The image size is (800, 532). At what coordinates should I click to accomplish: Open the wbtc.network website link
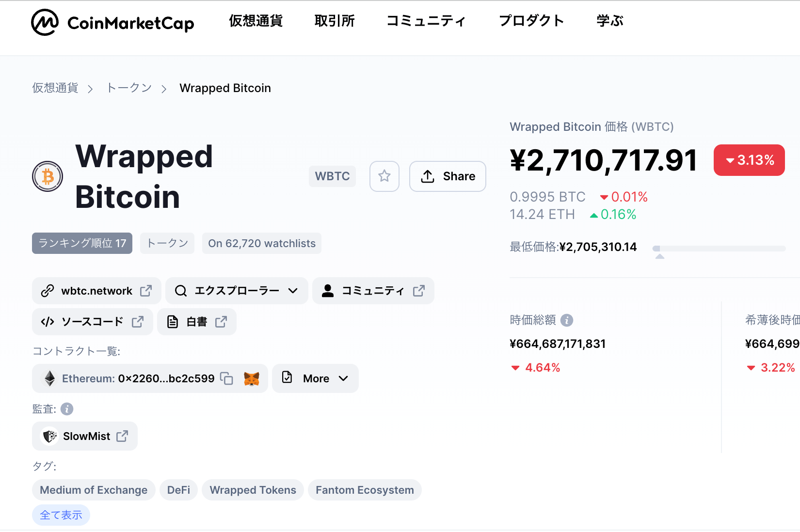point(96,291)
